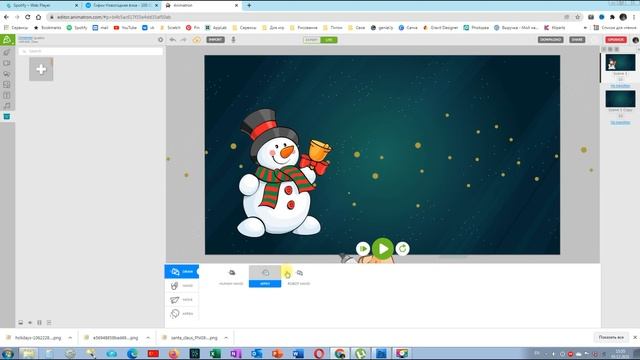Open the characters sidebar icon
The height and width of the screenshot is (360, 640).
coord(7,74)
